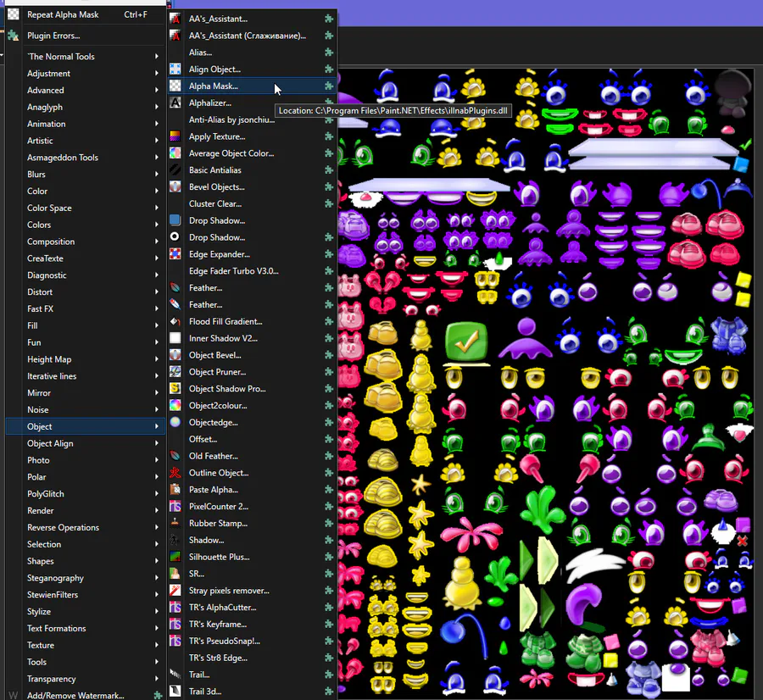Click the Object Shadow Pro S icon
Screen dimensions: 763x700
(x=175, y=389)
